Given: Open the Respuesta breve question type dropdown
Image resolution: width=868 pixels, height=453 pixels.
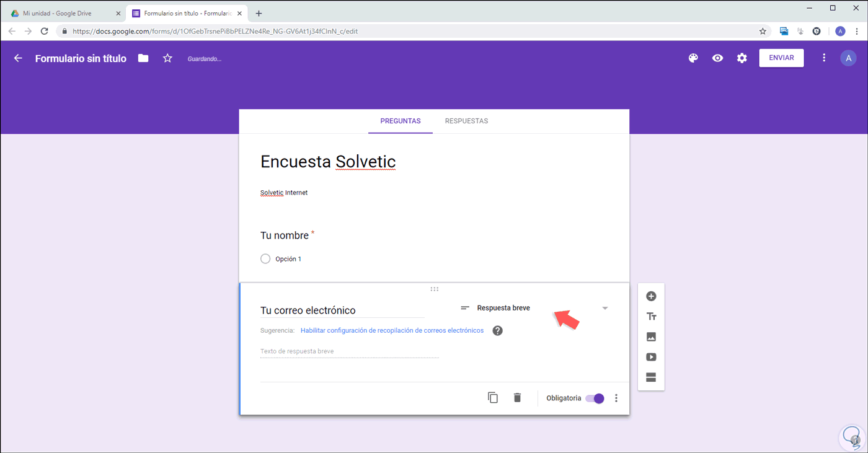Looking at the screenshot, I should pyautogui.click(x=534, y=308).
